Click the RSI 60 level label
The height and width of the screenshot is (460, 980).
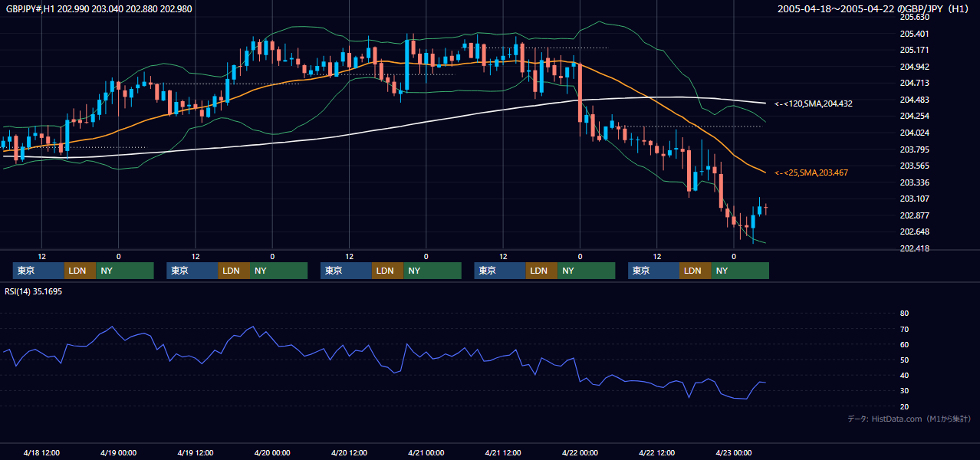904,344
